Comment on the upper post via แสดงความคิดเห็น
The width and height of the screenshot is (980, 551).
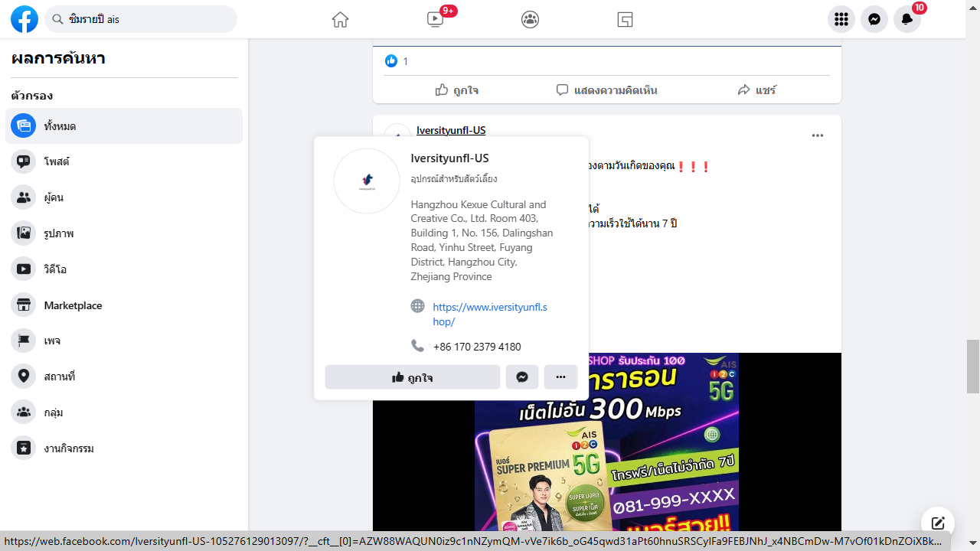(606, 90)
